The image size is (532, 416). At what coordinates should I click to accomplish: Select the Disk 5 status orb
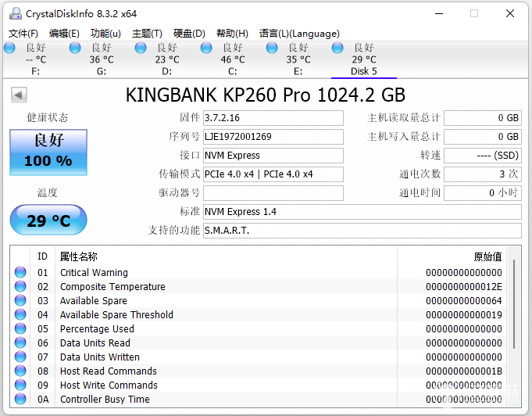(x=337, y=48)
